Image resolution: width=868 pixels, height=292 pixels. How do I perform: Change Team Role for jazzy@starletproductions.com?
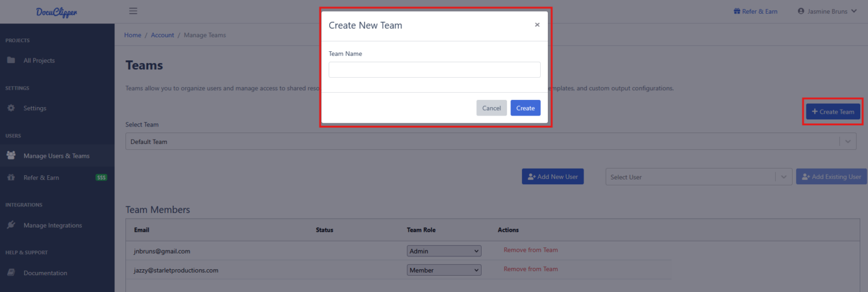444,270
